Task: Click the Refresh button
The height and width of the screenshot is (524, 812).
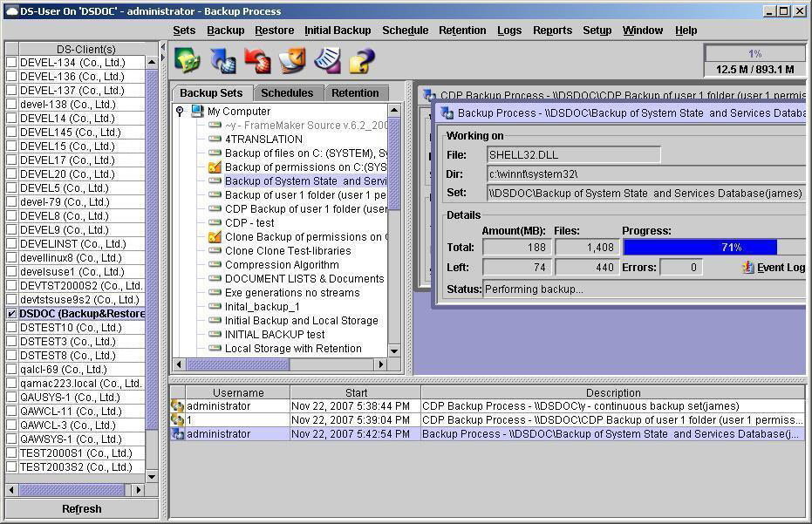Action: (82, 509)
